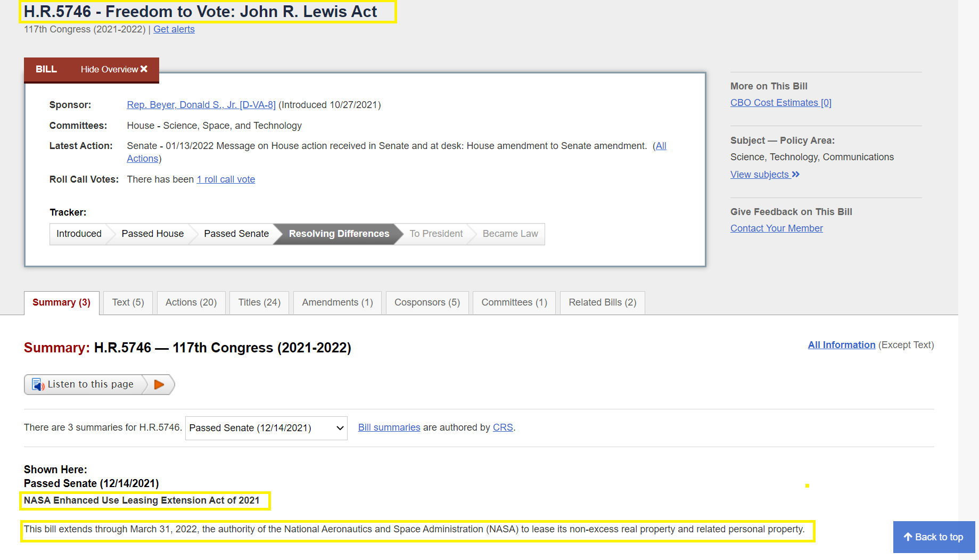Open the Summary (3) tab
This screenshot has height=560, width=979.
62,302
